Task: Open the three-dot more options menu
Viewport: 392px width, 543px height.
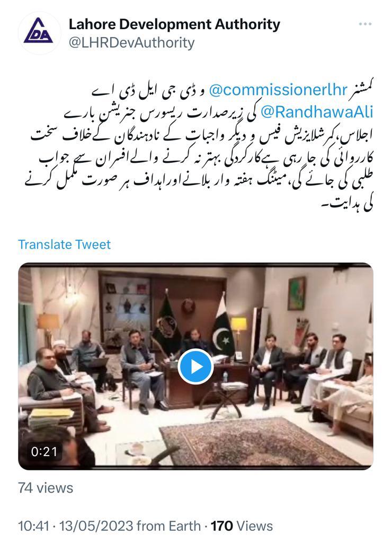Action: (365, 24)
